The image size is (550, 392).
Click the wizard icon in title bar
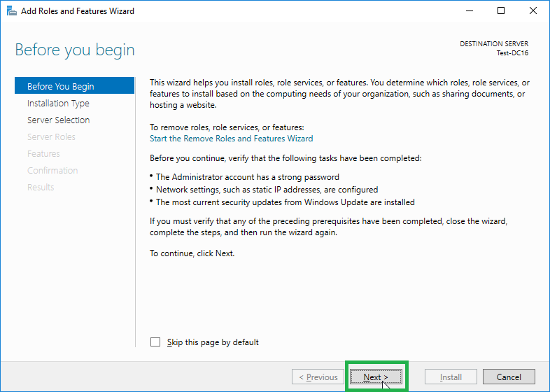12,11
